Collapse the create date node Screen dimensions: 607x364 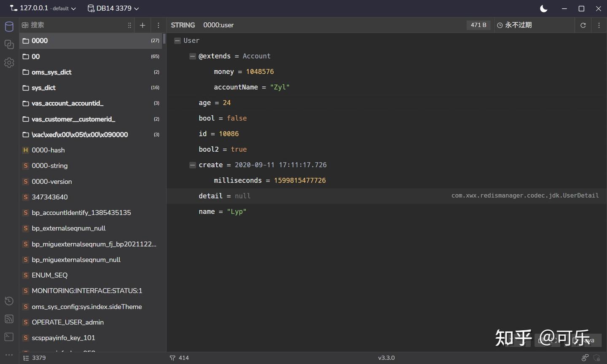[x=193, y=165]
